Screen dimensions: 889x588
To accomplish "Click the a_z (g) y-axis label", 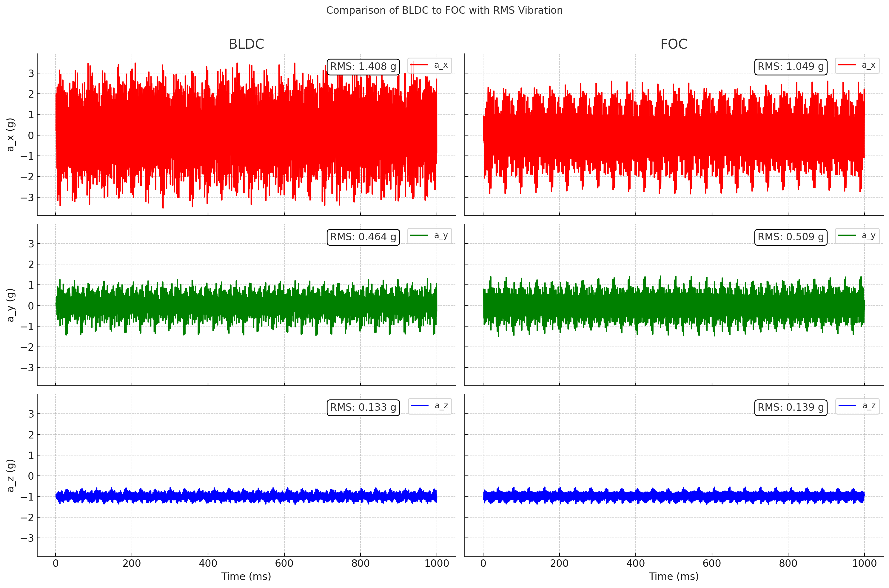I will [10, 475].
